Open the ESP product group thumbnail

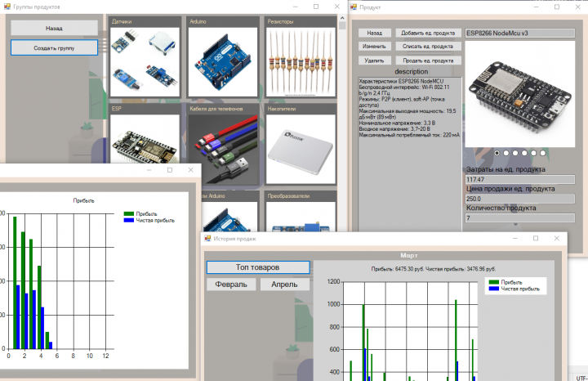pos(145,139)
